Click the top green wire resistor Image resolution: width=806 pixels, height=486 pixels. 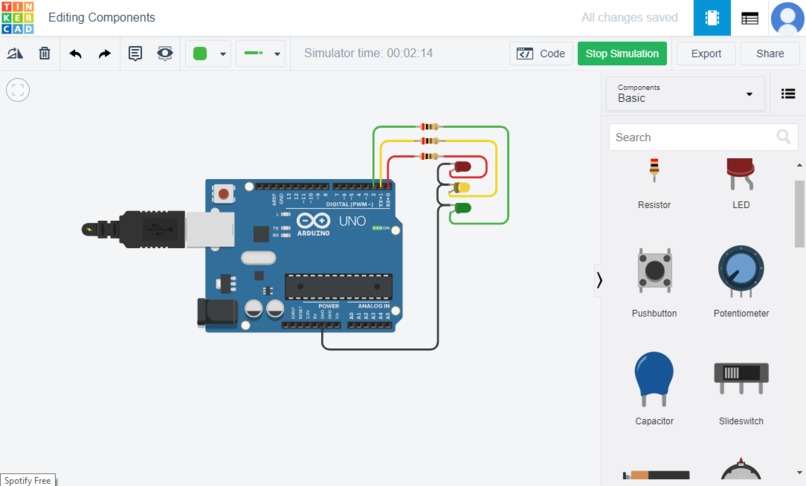pos(430,127)
